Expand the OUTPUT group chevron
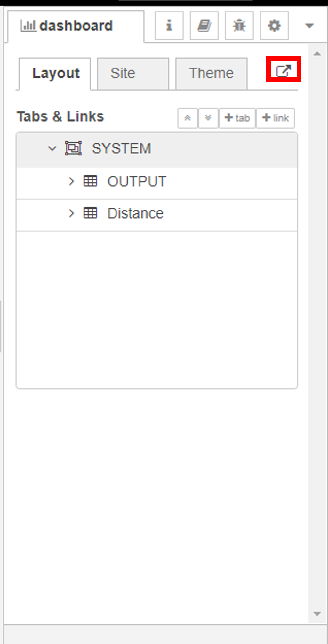The image size is (328, 644). click(71, 181)
